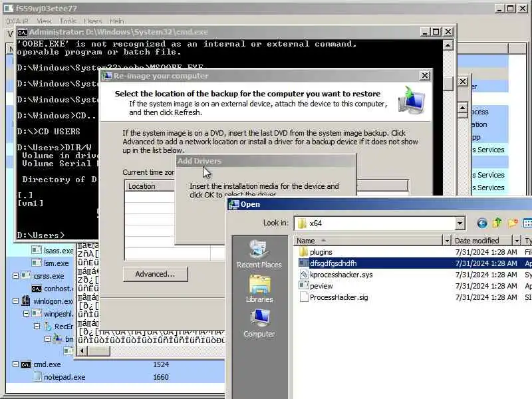Click the cmd.exe process tree icon
The image size is (532, 399).
[x=26, y=364]
